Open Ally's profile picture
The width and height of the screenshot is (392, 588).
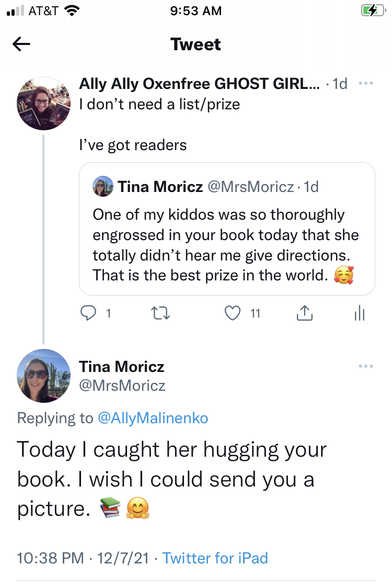[44, 104]
